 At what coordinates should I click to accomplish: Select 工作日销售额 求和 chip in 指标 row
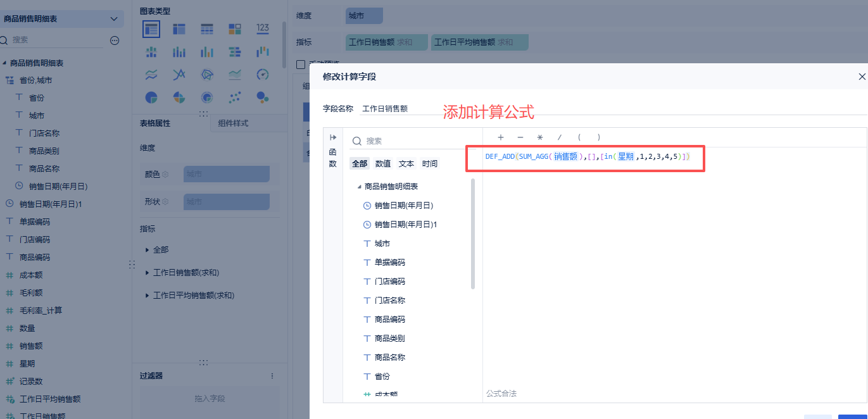coord(387,42)
